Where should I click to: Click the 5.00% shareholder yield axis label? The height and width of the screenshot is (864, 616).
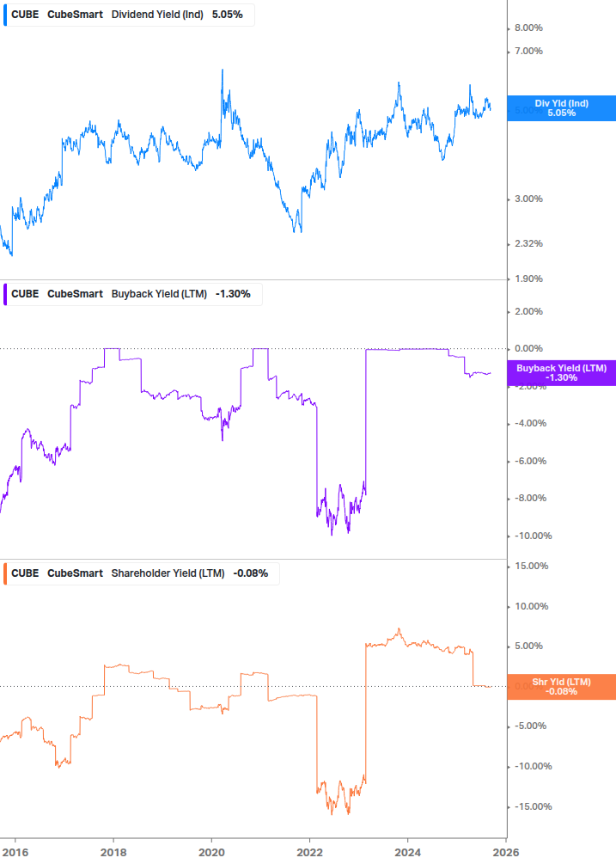(528, 646)
